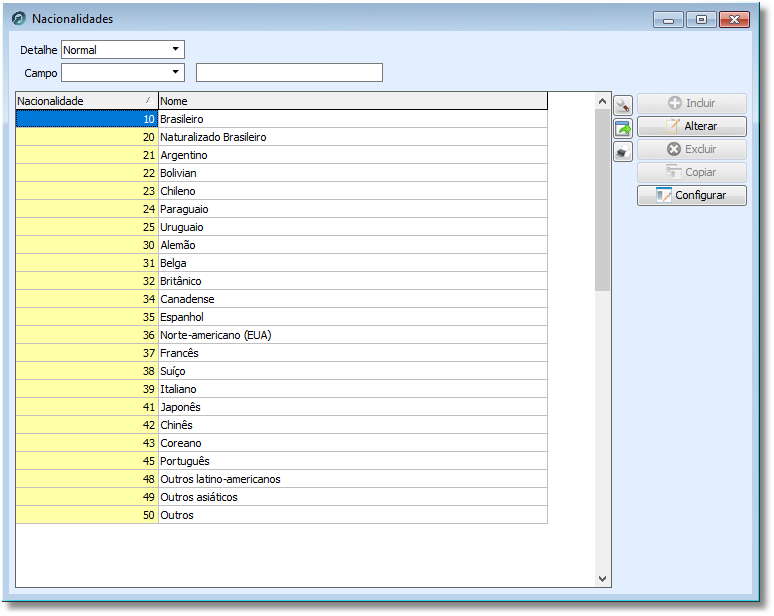The width and height of the screenshot is (774, 616).
Task: Click the code cell 32
Action: (x=87, y=281)
